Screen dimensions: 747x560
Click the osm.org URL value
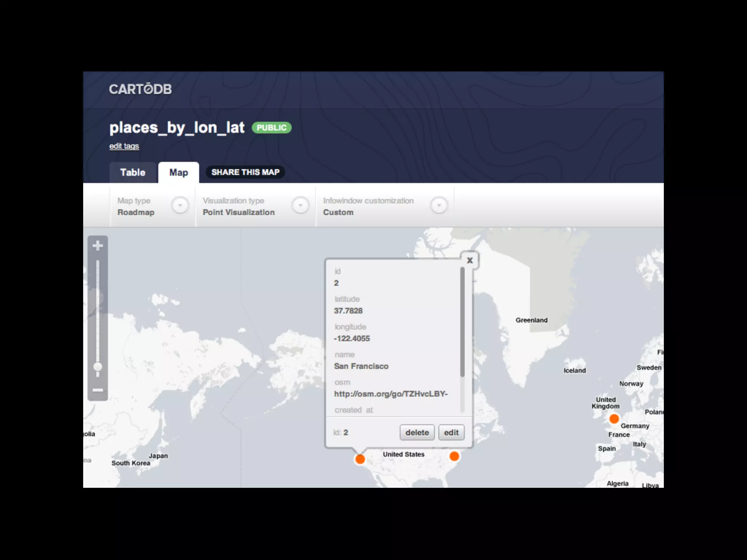click(x=390, y=394)
